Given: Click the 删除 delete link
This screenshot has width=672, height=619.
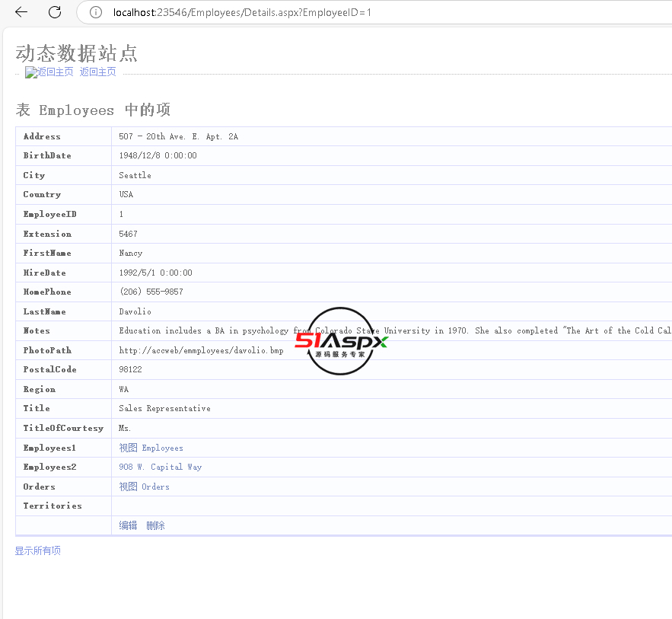Looking at the screenshot, I should (155, 525).
